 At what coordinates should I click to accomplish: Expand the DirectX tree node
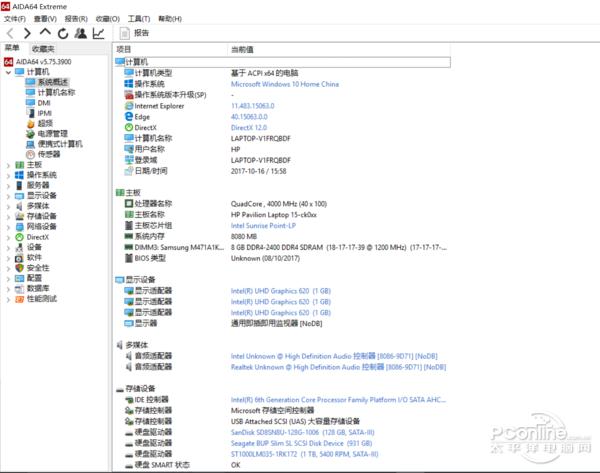point(8,237)
